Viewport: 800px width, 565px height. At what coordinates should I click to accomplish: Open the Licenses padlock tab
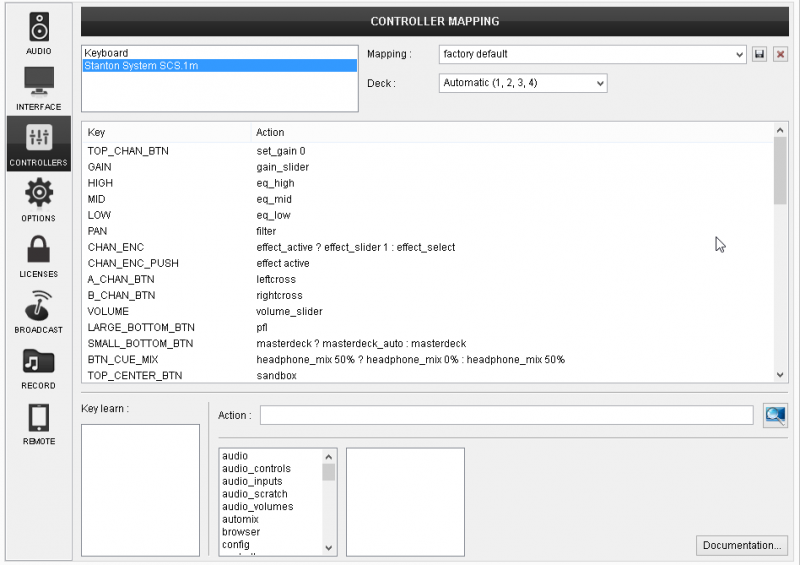click(39, 255)
